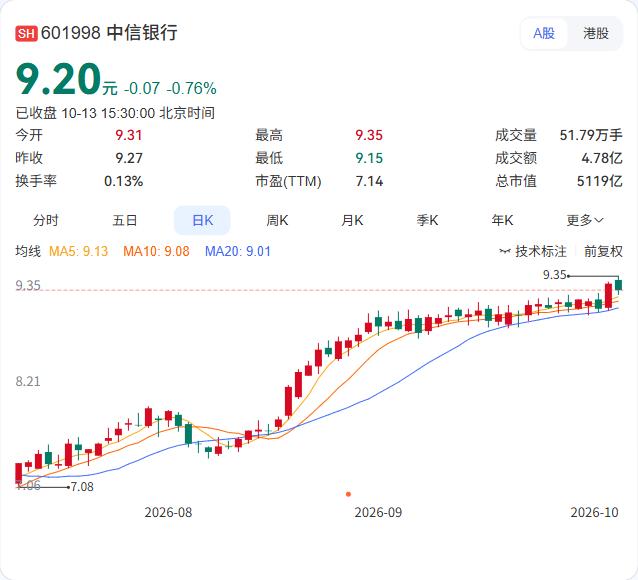638x580 pixels.
Task: Select the 周K chart tab
Action: (277, 221)
